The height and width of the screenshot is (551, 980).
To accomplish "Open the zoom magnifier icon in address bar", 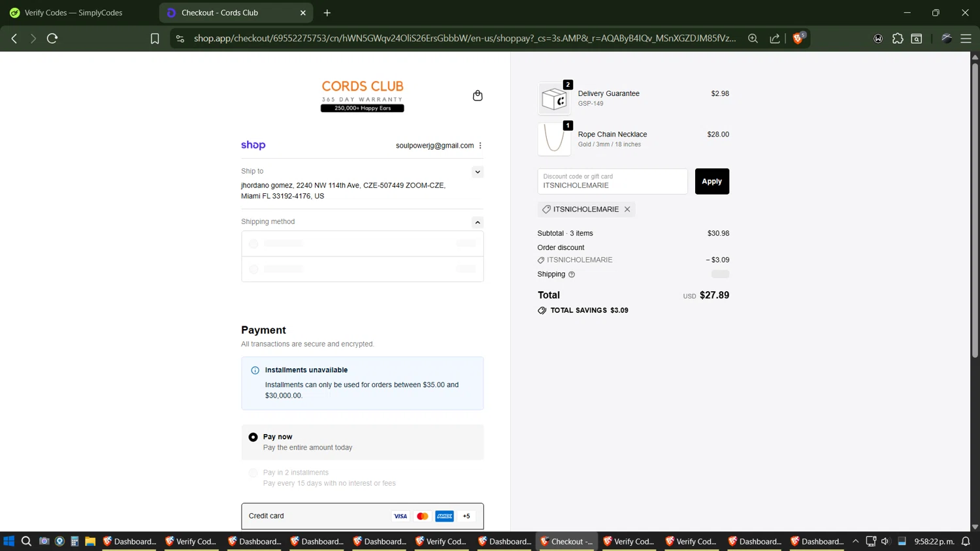I will point(753,39).
